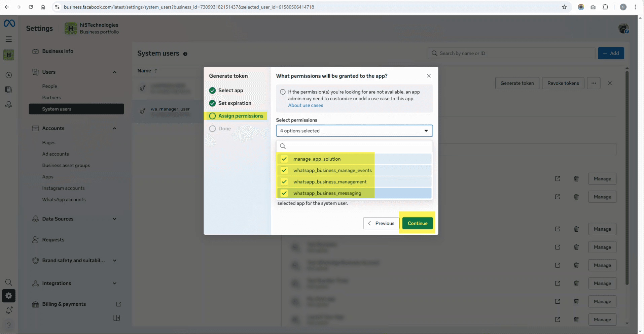Screen dimensions: 644x334
Task: Delete an asset using the trash icon
Action: click(x=576, y=179)
